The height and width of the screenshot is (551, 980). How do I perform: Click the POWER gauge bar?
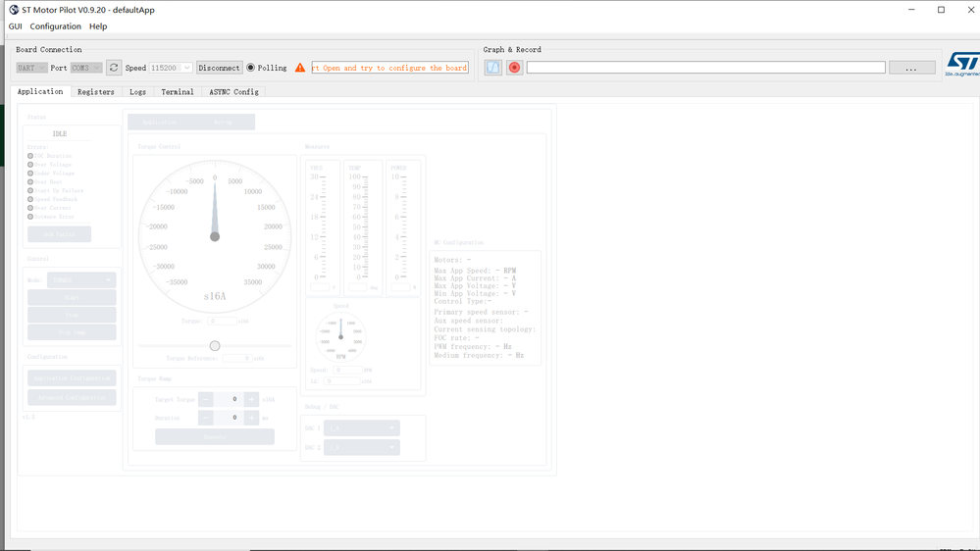(x=403, y=226)
